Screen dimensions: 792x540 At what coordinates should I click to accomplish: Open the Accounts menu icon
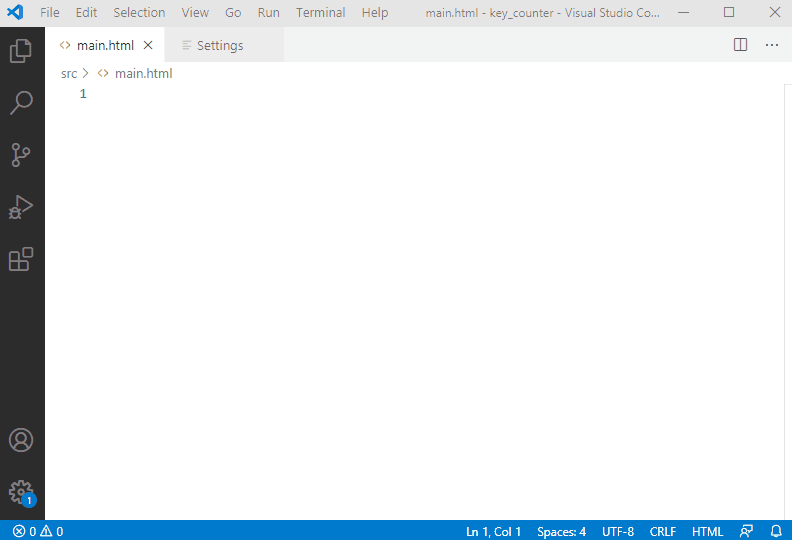coord(21,440)
